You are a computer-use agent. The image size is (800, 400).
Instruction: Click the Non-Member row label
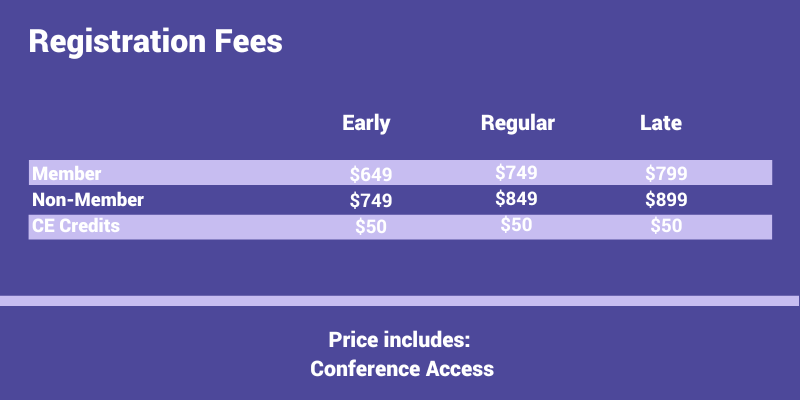coord(88,200)
